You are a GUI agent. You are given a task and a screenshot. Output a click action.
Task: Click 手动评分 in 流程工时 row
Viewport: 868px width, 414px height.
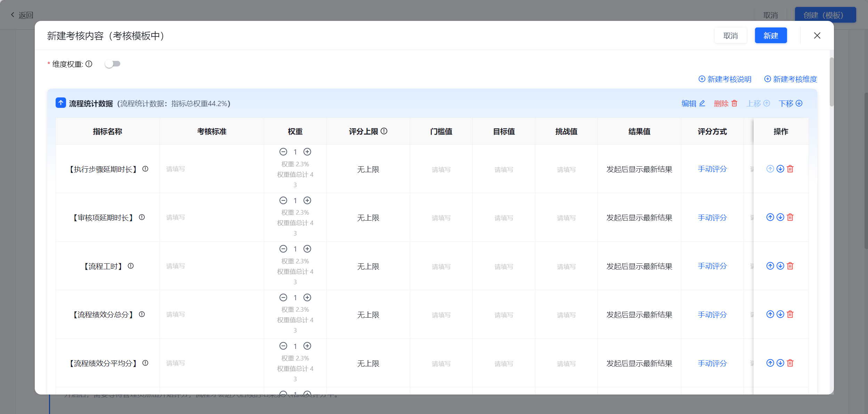(x=712, y=266)
